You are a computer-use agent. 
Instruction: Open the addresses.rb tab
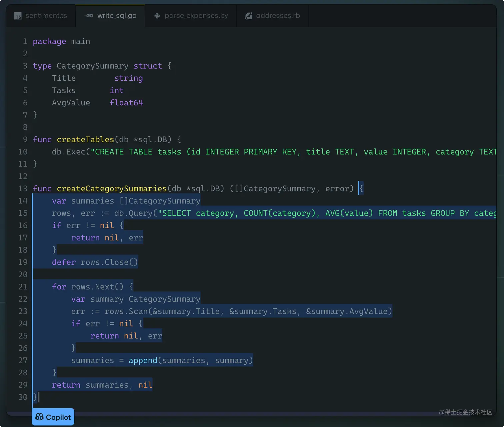(x=272, y=16)
